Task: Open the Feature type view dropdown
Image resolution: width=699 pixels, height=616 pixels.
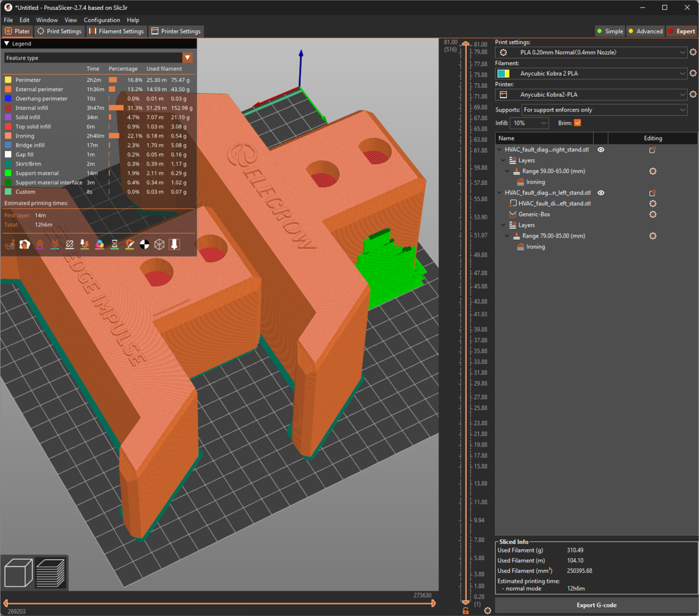Action: [x=99, y=58]
